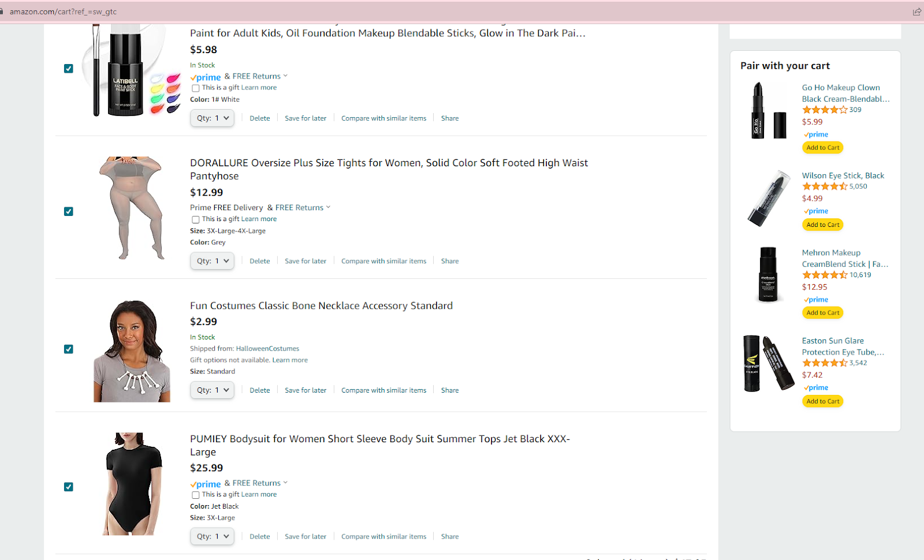
Task: Click the bone necklace product image
Action: [x=132, y=351]
